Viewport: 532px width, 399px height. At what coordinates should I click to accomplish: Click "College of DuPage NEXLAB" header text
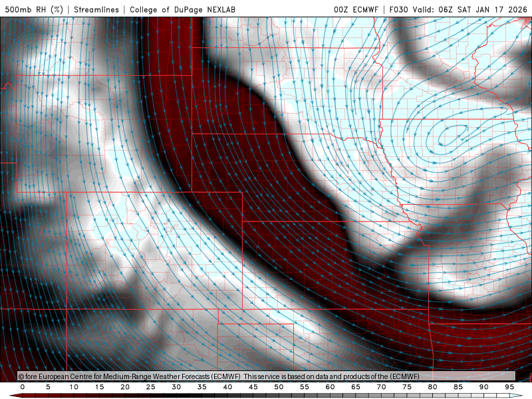(x=182, y=9)
